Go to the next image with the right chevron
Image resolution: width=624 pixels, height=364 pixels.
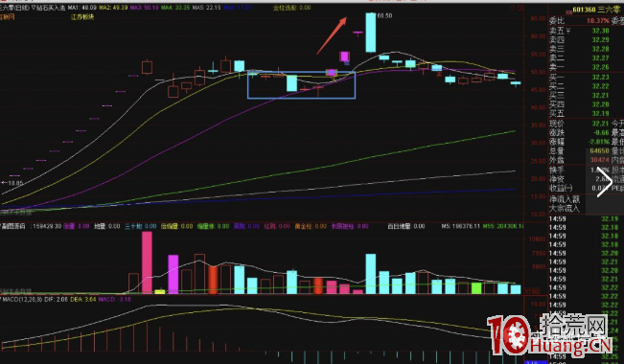604,182
